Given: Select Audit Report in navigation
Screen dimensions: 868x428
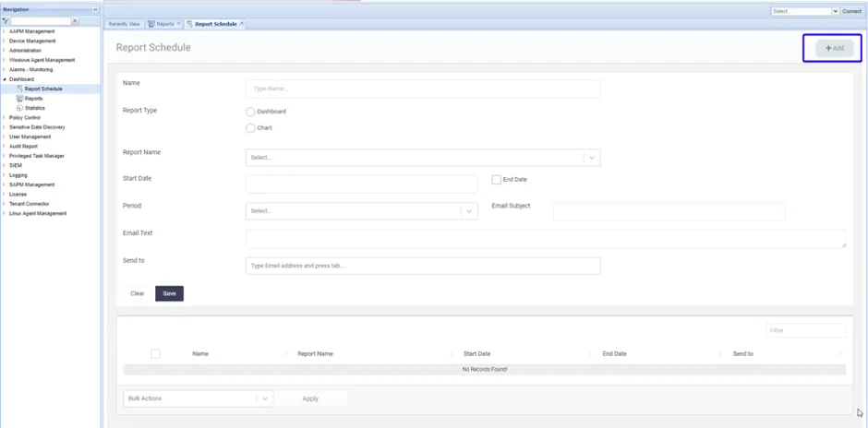Looking at the screenshot, I should point(24,147).
